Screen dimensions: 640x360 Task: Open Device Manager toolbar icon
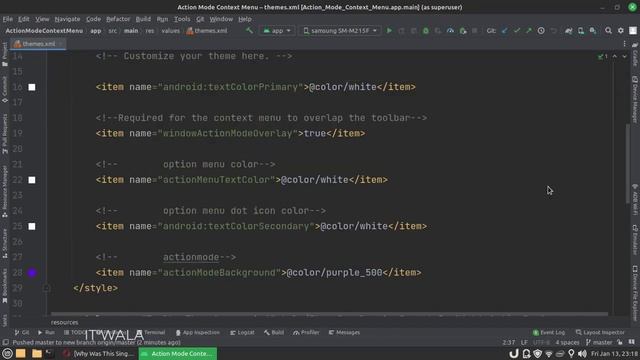pyautogui.click(x=581, y=31)
